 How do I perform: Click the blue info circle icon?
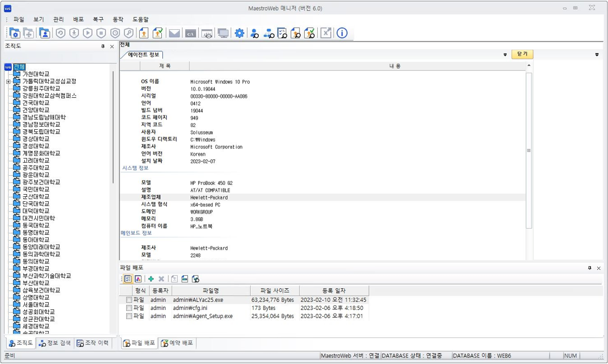(342, 33)
